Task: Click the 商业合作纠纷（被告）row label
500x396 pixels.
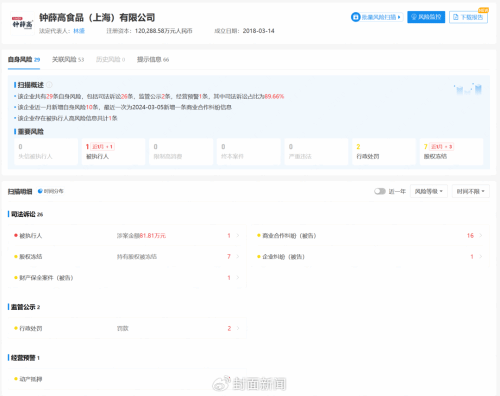Action: click(x=289, y=236)
